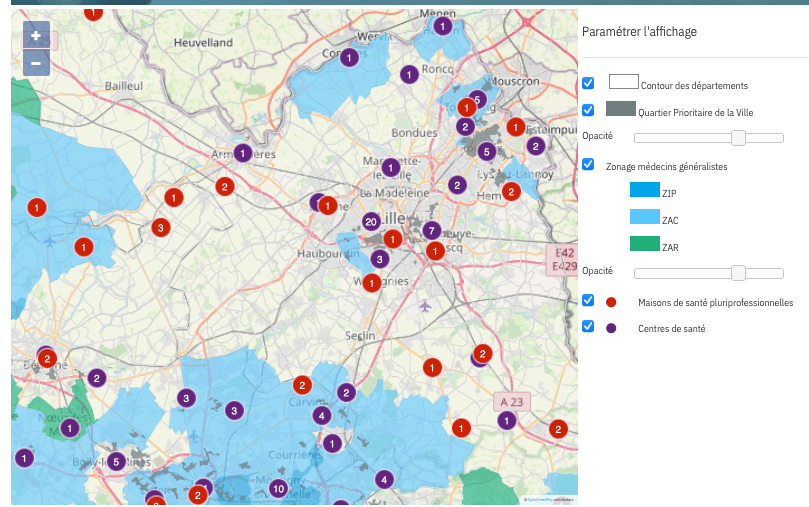Disable Zonage médecins généralistes layer
The height and width of the screenshot is (507, 809).
tap(588, 164)
